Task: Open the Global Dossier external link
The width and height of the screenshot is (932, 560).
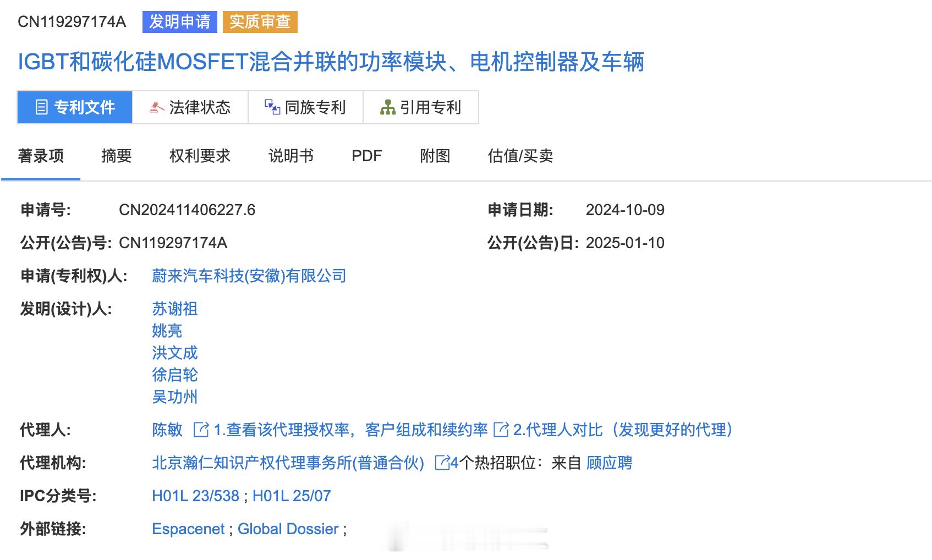Action: pos(288,529)
